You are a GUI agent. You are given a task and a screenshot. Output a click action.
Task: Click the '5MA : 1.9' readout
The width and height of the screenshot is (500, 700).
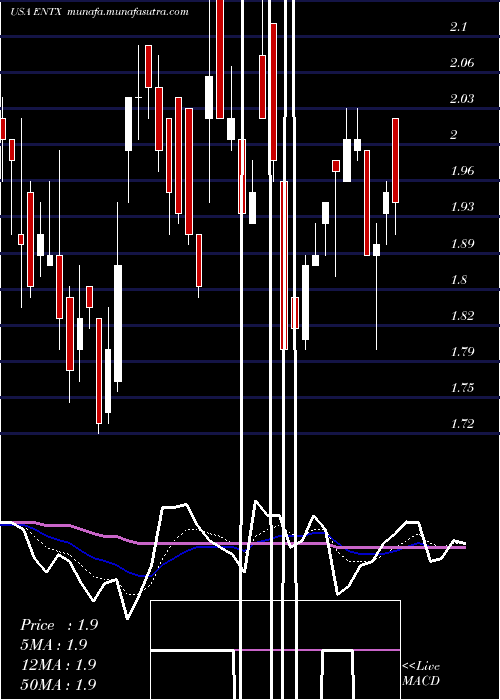pos(54,645)
